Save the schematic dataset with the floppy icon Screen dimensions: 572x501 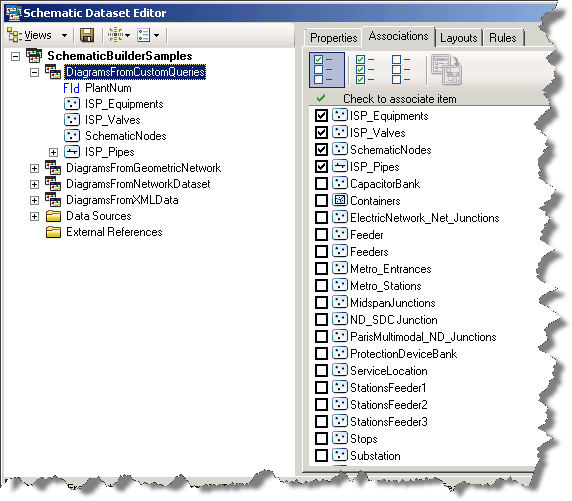click(87, 35)
